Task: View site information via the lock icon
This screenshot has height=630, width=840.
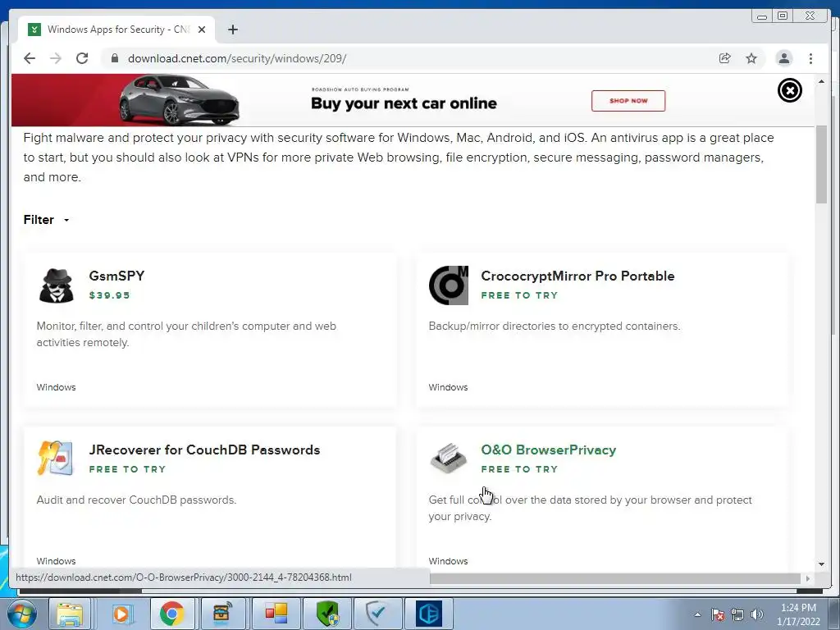Action: (114, 58)
